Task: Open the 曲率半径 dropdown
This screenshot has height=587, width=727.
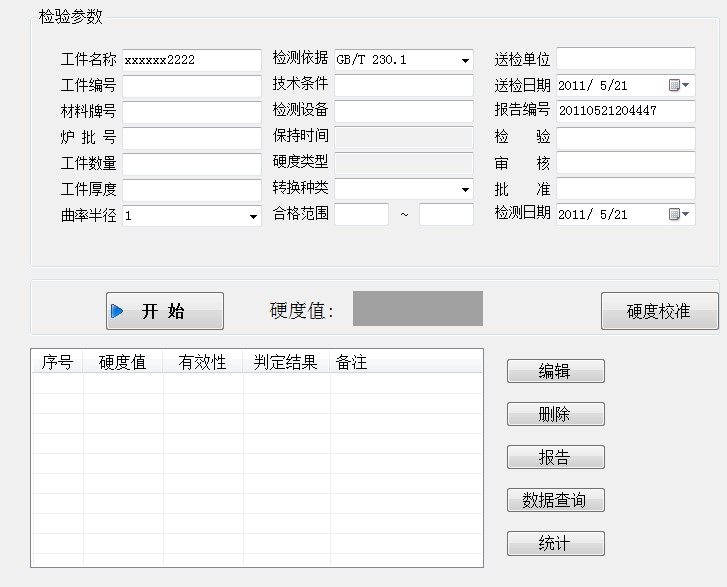Action: click(252, 215)
